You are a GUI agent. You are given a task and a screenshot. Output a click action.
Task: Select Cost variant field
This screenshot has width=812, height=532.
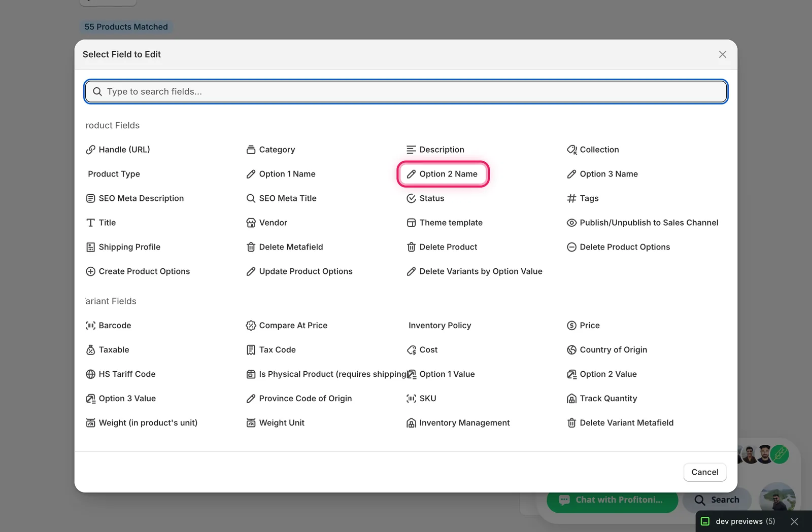[422, 350]
